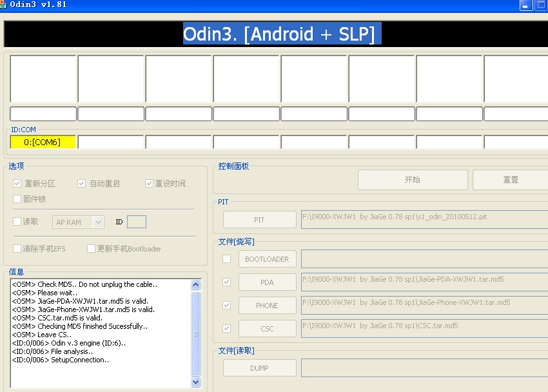Click the 重置 reset button
548x392 pixels.
(510, 180)
